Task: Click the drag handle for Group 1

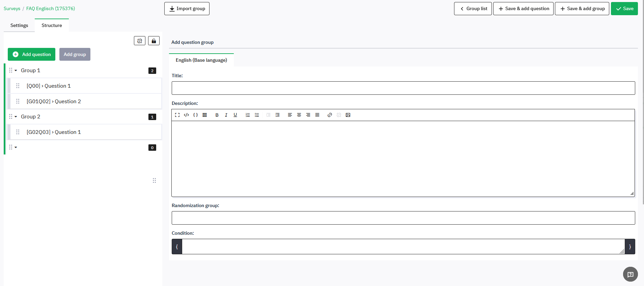Action: (x=11, y=70)
